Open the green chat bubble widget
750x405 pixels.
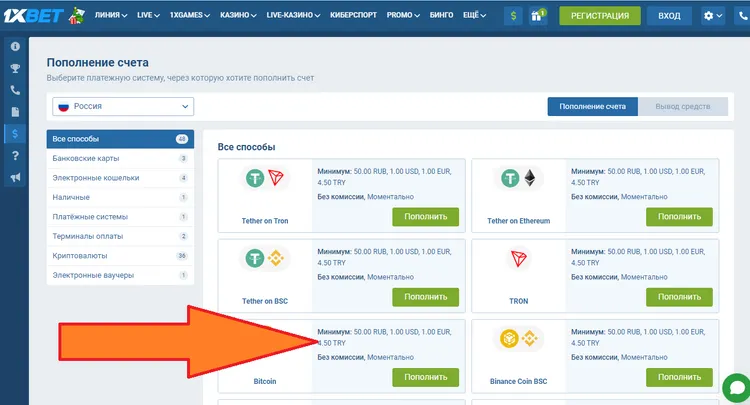735,387
